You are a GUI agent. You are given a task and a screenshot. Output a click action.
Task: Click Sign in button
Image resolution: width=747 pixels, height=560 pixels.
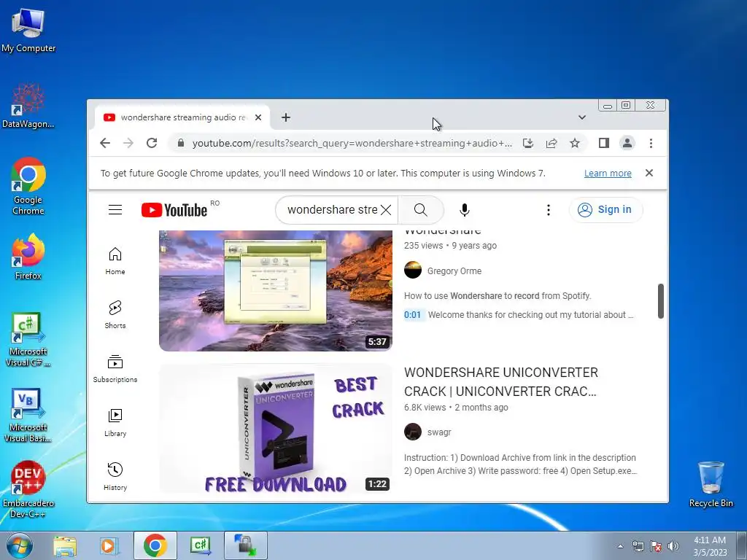pyautogui.click(x=605, y=209)
